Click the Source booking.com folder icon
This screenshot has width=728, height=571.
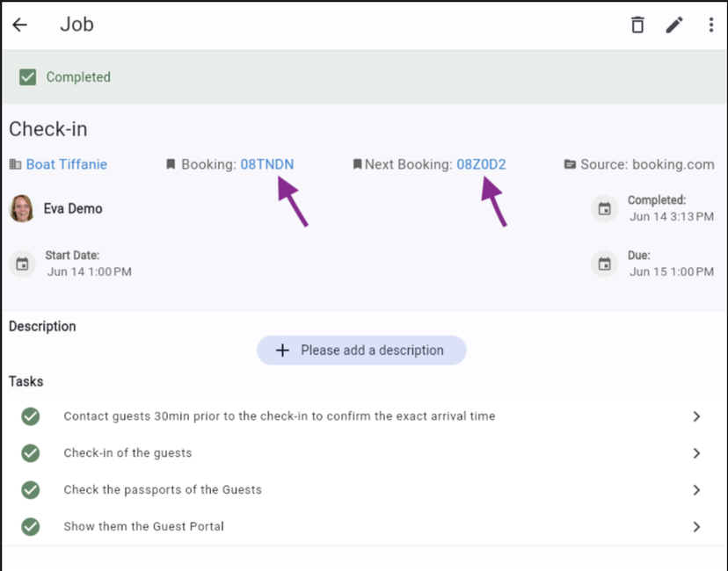pos(570,164)
